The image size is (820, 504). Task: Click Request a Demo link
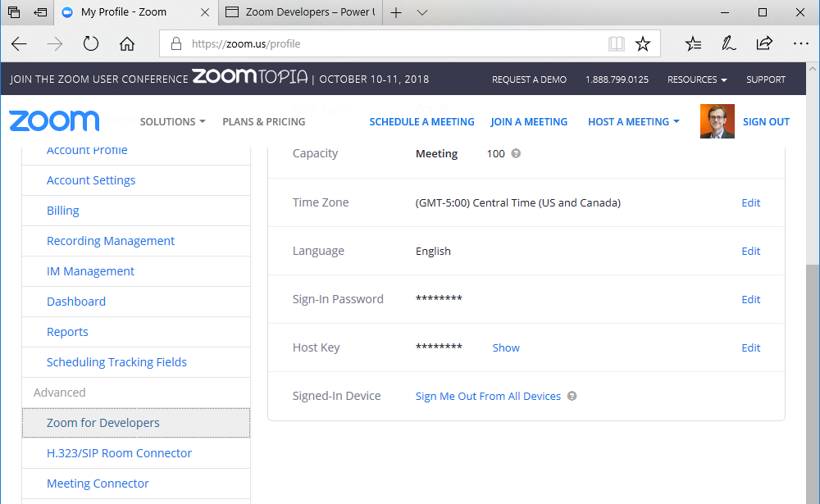[529, 79]
